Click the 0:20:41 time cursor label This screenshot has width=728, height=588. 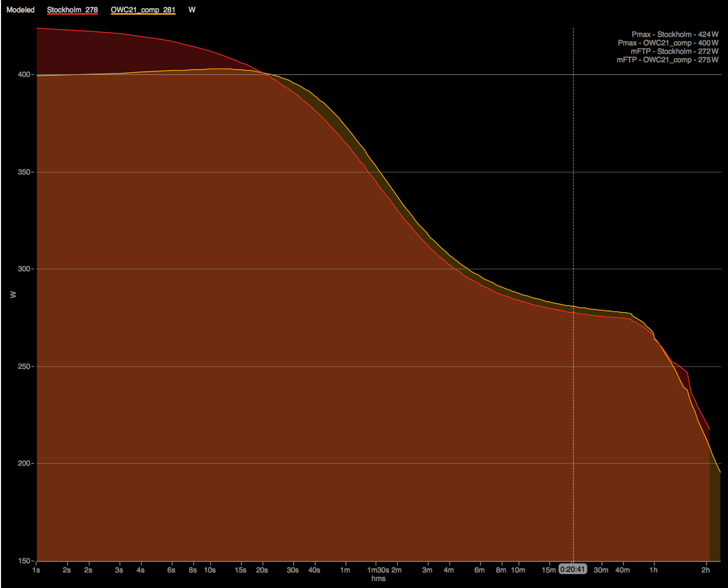[x=573, y=569]
